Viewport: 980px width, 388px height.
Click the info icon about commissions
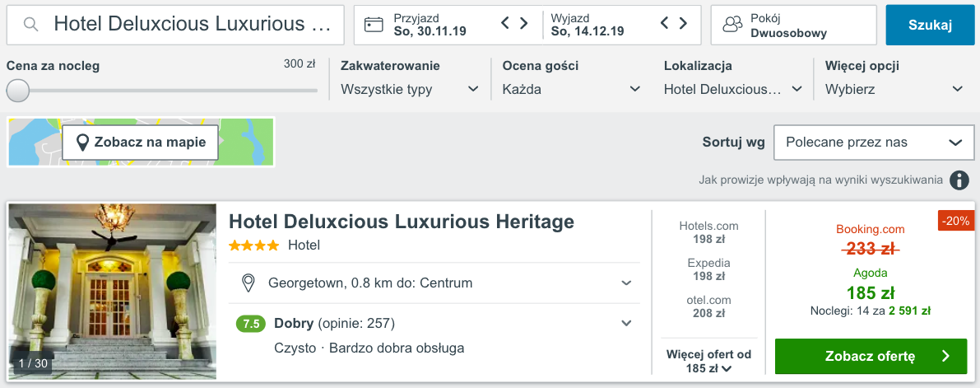point(959,180)
